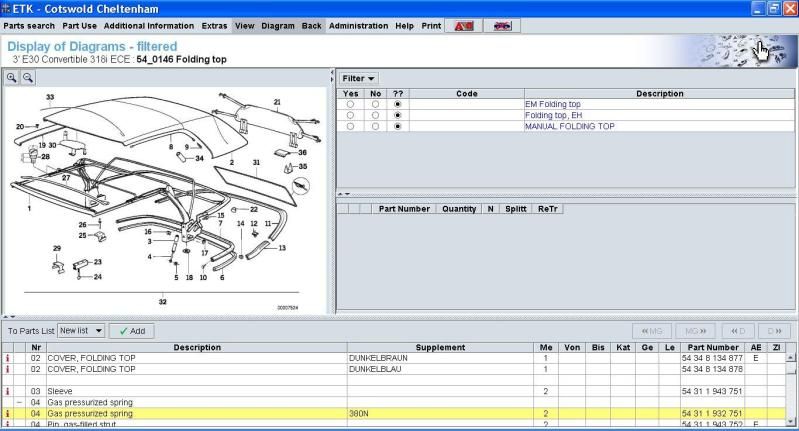Click the Code column header in filter
799x431 pixels.
pyautogui.click(x=467, y=94)
